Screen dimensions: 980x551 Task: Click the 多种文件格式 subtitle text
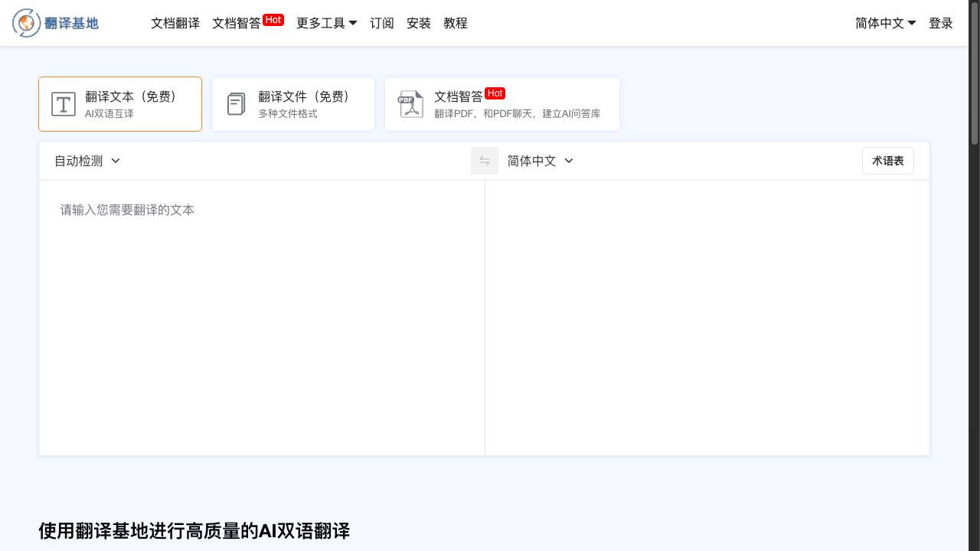[x=288, y=114]
